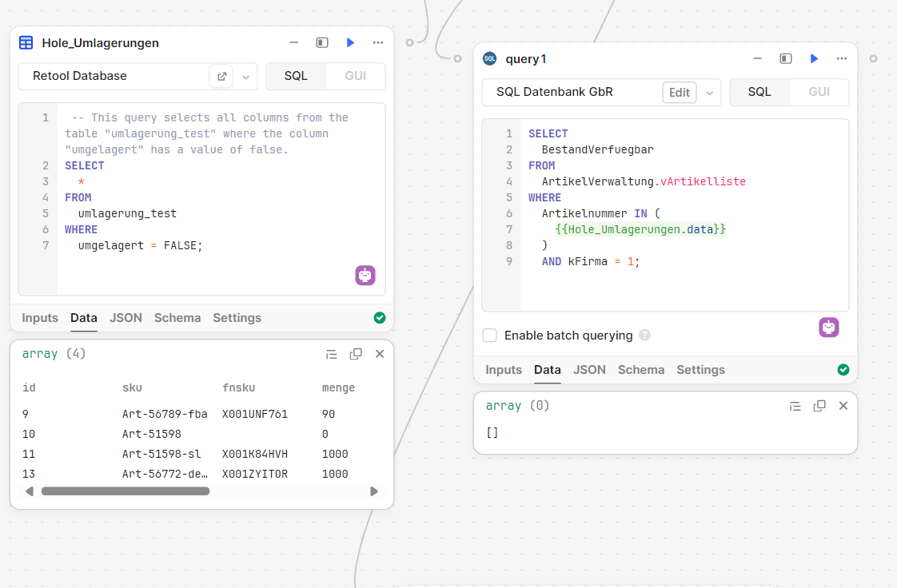897x588 pixels.
Task: Click Edit button for SQL Datenbank GbR
Action: (x=679, y=93)
